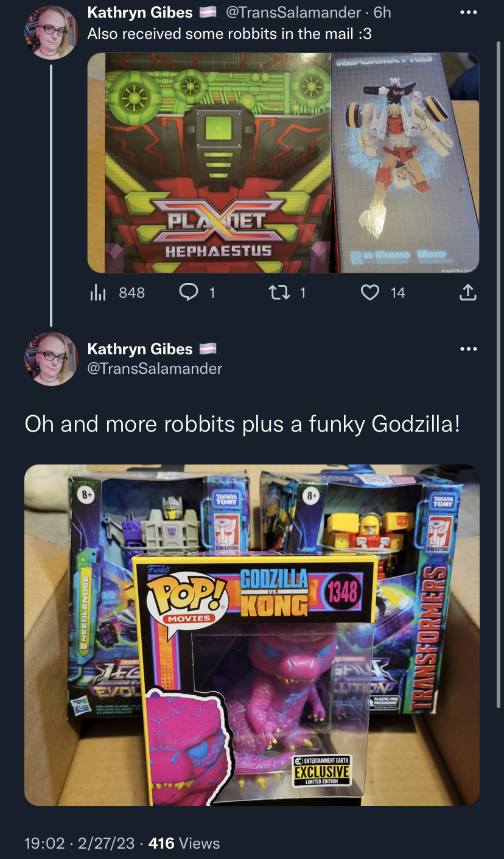Open Kathryn Gibes avatar on second tweet
504x859 pixels.
click(51, 359)
